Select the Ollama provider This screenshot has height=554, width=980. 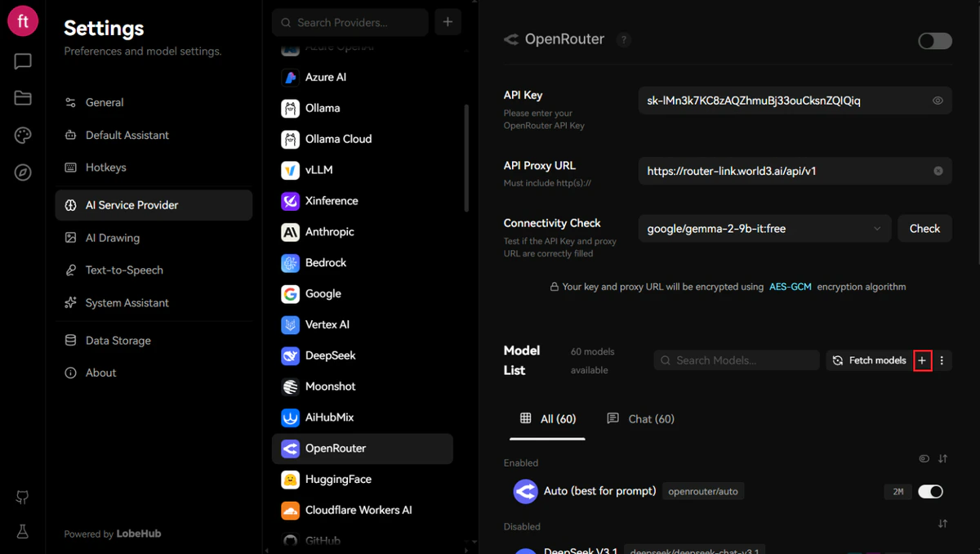click(363, 108)
